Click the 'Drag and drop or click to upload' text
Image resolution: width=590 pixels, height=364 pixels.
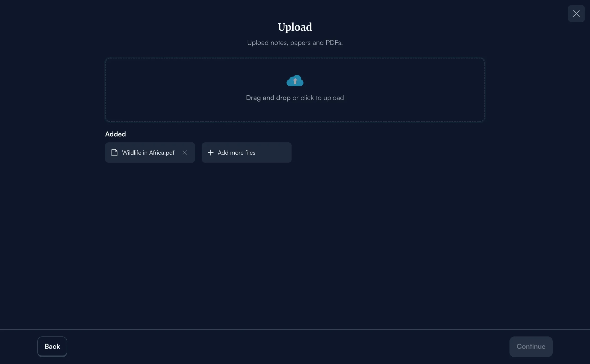(295, 98)
